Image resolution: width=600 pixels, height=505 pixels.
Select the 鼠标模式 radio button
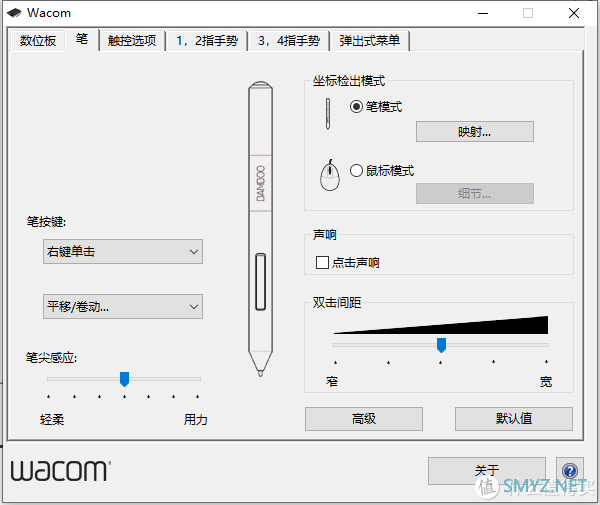tap(356, 170)
